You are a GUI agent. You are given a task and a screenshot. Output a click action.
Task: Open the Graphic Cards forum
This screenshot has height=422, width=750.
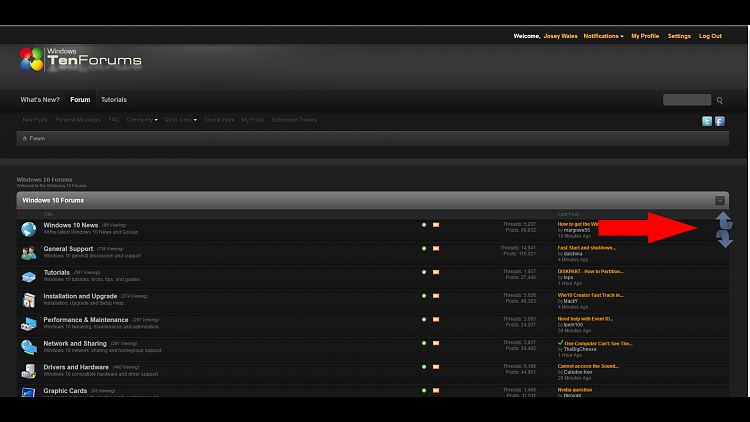pyautogui.click(x=65, y=391)
